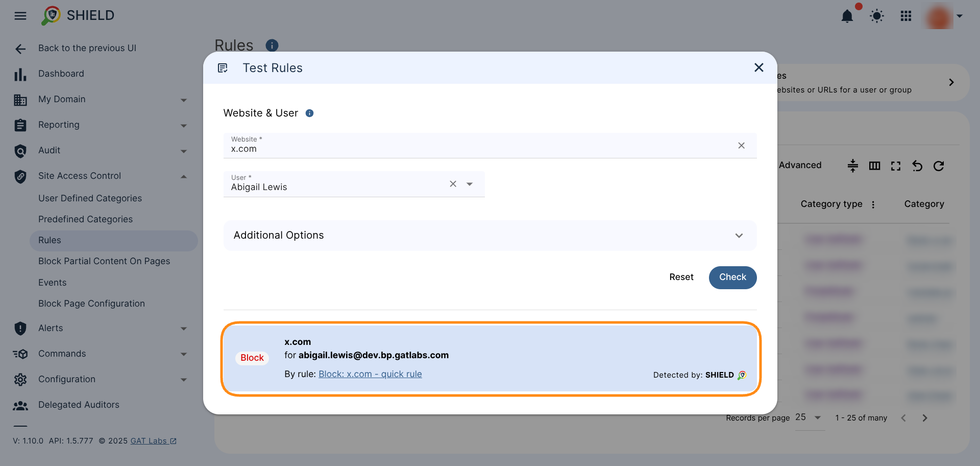
Task: Click the Reporting clipboard icon
Action: click(x=20, y=125)
